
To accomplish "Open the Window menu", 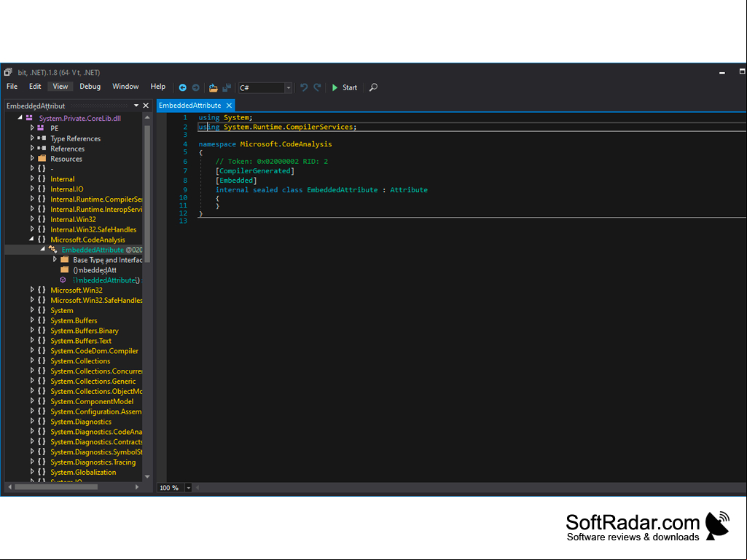I will click(x=125, y=87).
